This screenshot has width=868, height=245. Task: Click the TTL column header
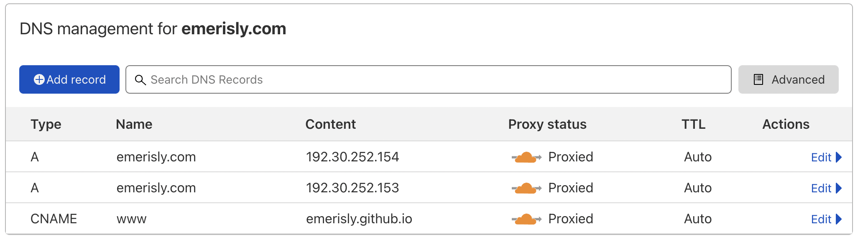693,124
